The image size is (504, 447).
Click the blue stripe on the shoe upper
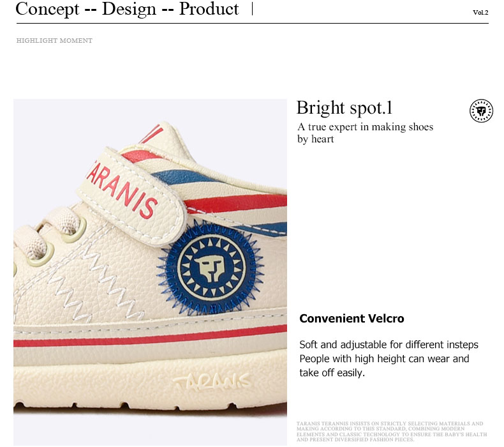[191, 177]
